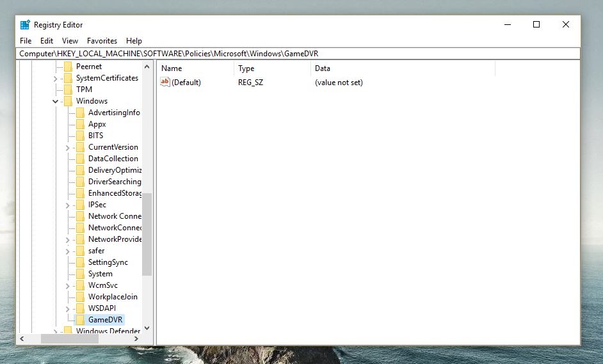Expand the WSDAPI key

click(x=68, y=309)
